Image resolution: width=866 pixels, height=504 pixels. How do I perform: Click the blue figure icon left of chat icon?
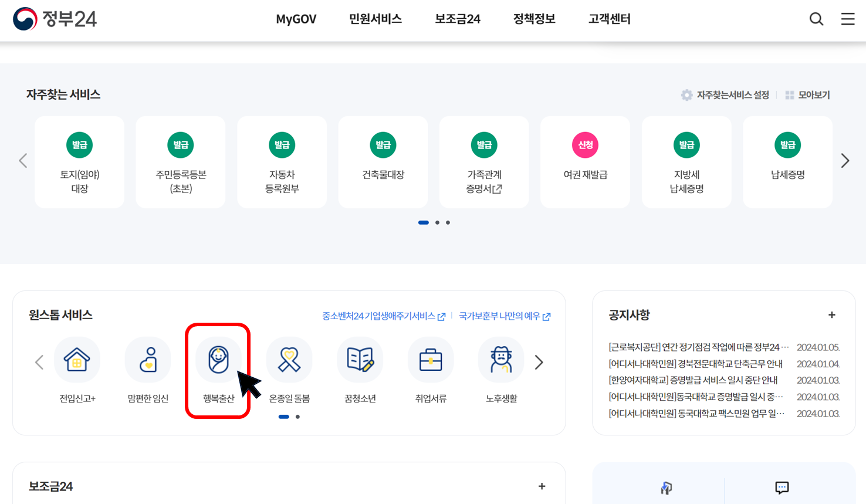point(667,488)
